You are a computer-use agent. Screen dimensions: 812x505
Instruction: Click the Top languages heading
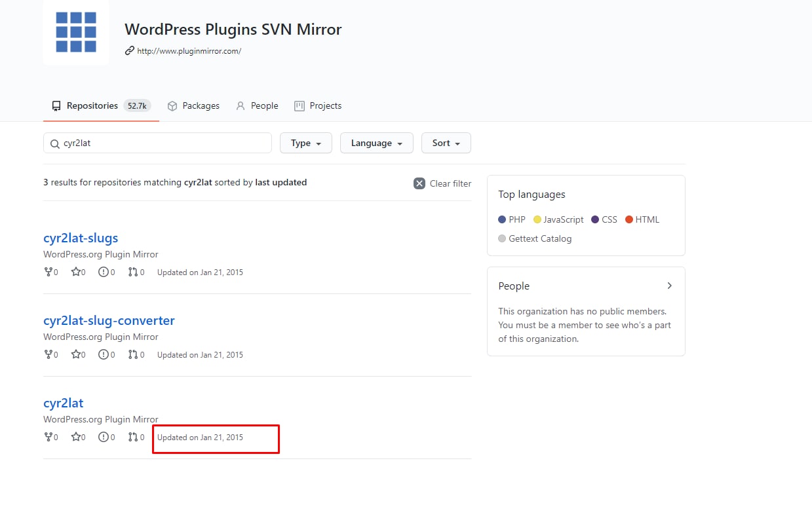tap(532, 195)
